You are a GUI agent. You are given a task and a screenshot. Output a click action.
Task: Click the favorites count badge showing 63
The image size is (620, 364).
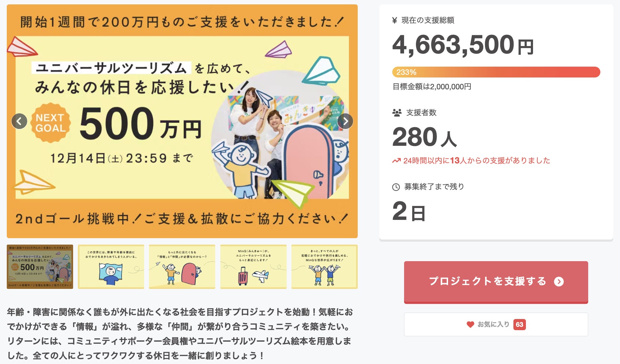519,324
